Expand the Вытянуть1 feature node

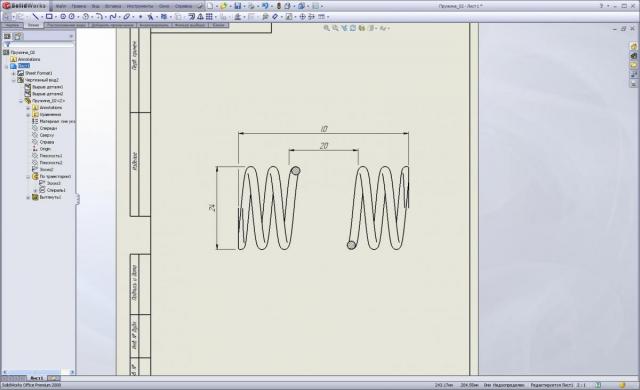[28, 197]
